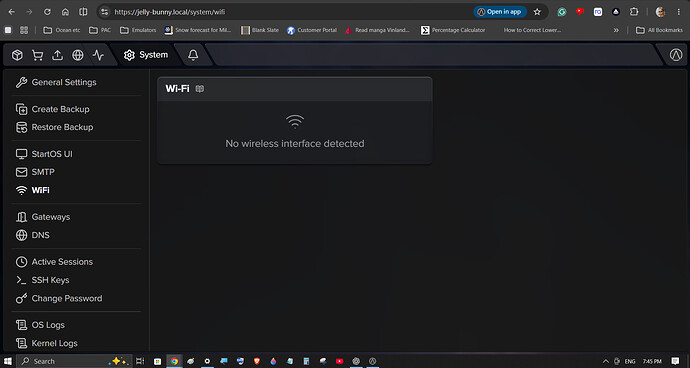Open the browser Extensions puzzle icon

(634, 12)
